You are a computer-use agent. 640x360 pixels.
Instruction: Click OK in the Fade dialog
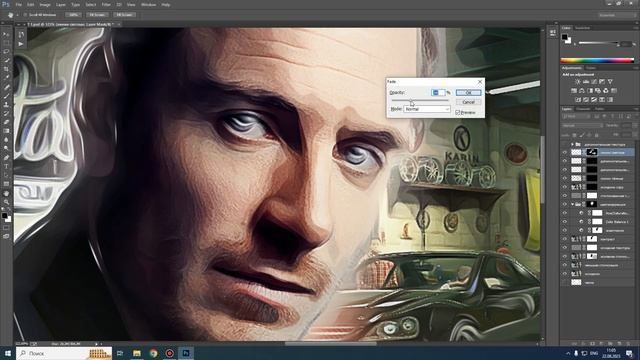(x=469, y=93)
